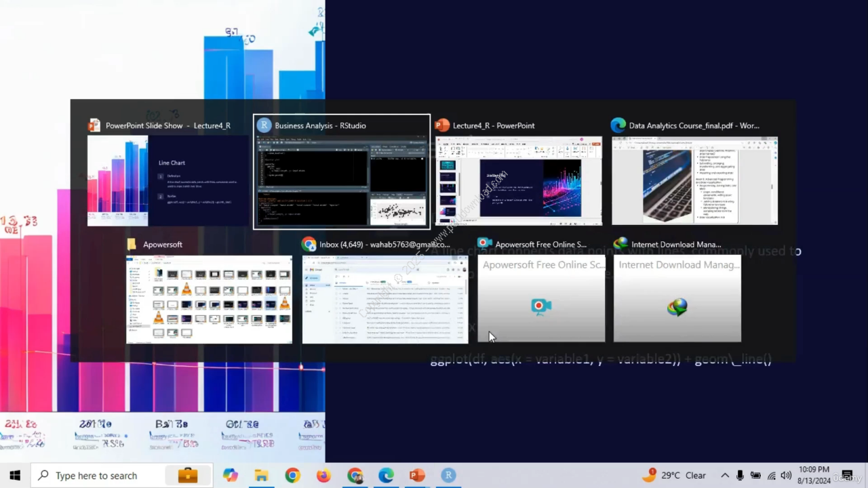Click the Edge icon beside Data Analytics Course title
Viewport: 868px width, 488px height.
[618, 125]
